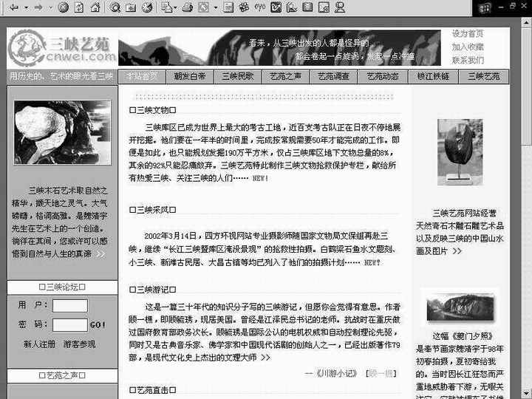
Task: Click the [顾一樵] author link
Action: (381, 374)
